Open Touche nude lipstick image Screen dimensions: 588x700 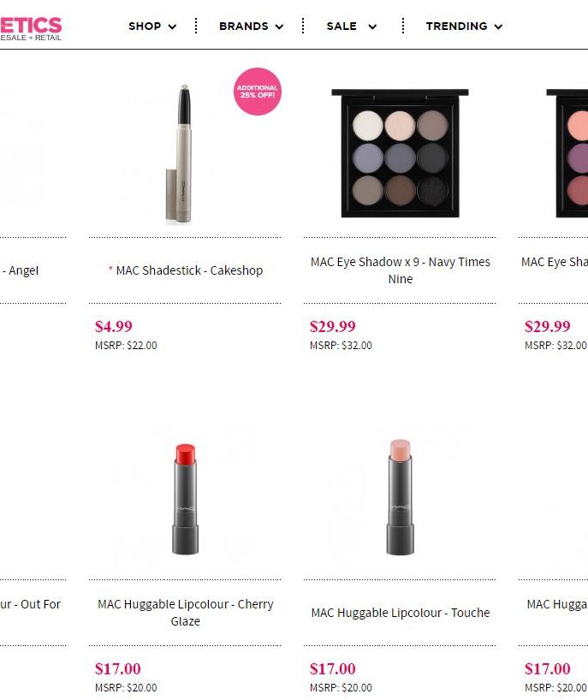[x=400, y=497]
